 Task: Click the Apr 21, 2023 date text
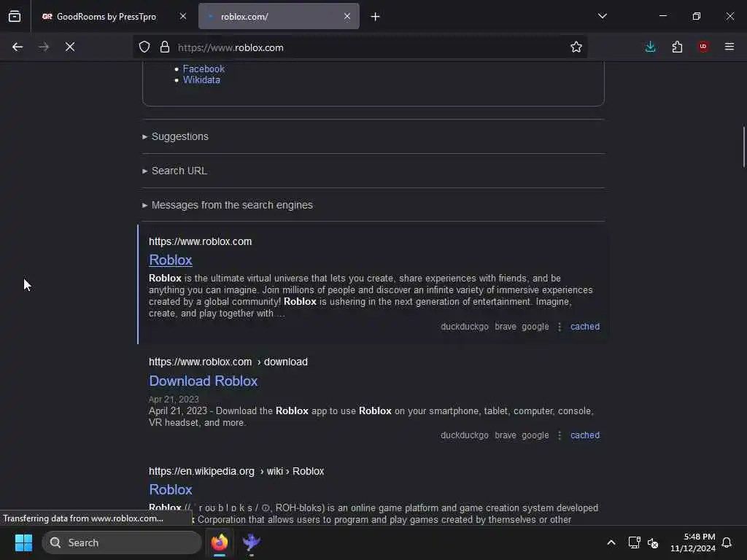click(174, 399)
